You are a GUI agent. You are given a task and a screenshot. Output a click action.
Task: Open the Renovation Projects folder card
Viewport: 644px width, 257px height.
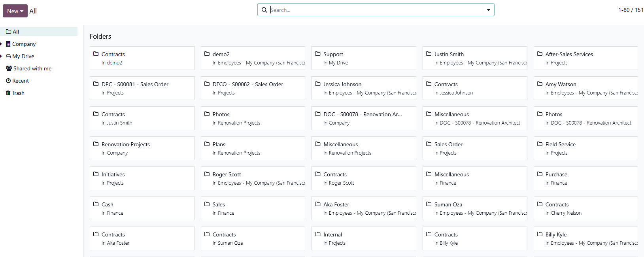click(142, 148)
